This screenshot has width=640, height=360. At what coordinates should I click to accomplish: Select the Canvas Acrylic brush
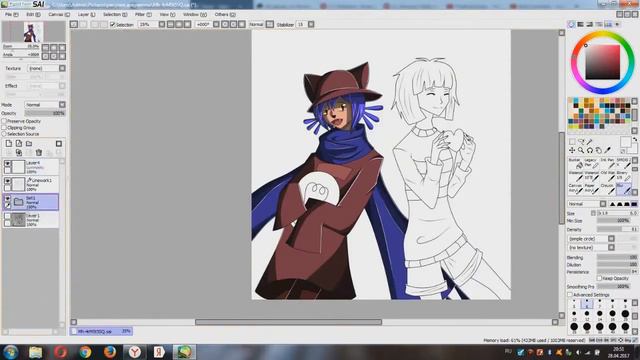tap(576, 189)
